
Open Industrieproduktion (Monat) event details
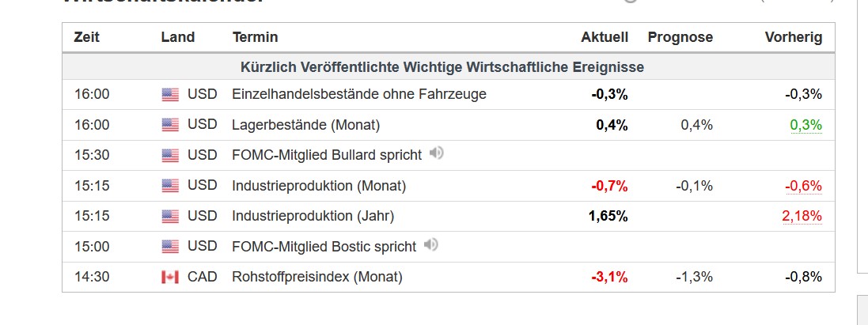coord(319,186)
